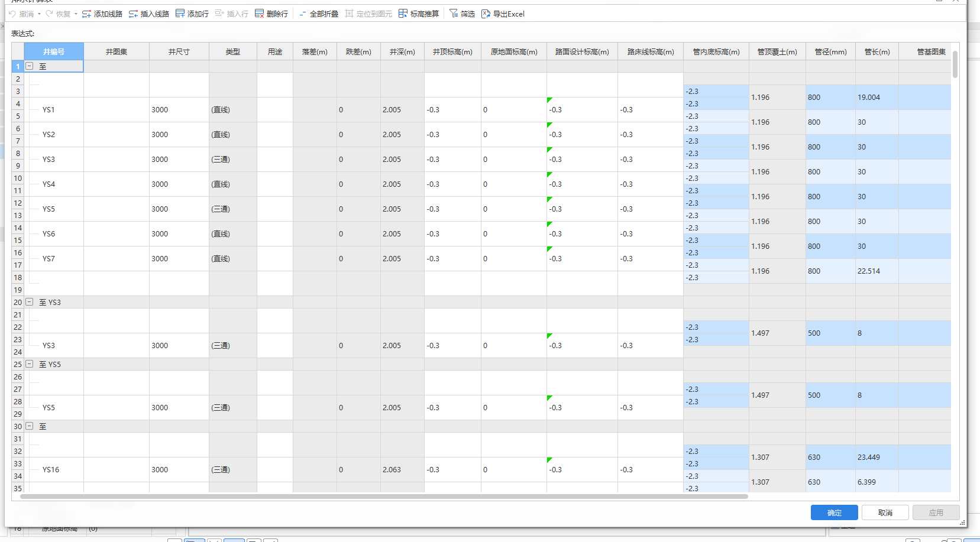Screen dimensions: 980x542
Task: Select the 管内底标高(m) column header
Action: (716, 51)
